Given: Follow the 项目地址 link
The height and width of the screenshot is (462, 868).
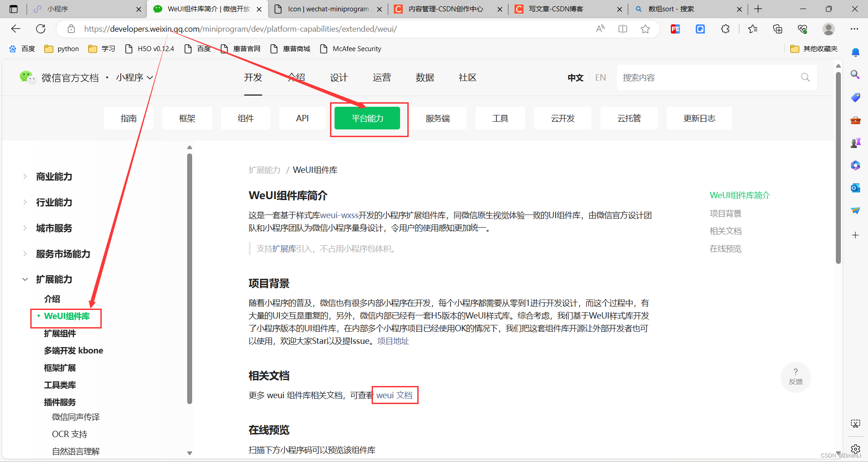Looking at the screenshot, I should tap(393, 341).
